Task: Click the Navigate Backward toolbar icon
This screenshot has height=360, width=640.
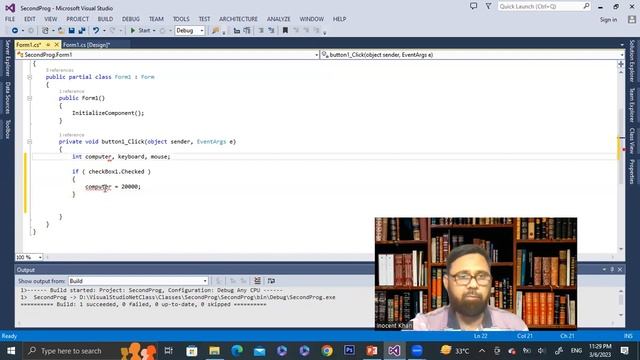Action: coord(15,31)
